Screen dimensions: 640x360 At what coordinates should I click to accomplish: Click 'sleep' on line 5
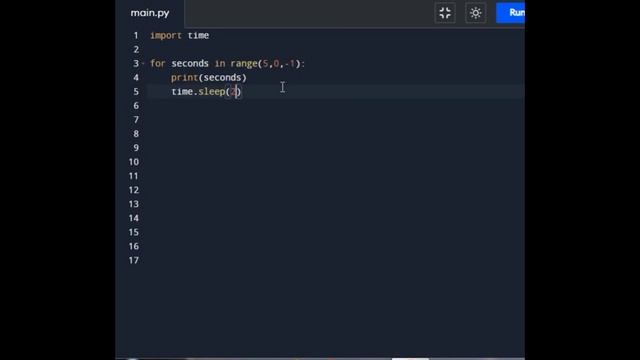[211, 92]
